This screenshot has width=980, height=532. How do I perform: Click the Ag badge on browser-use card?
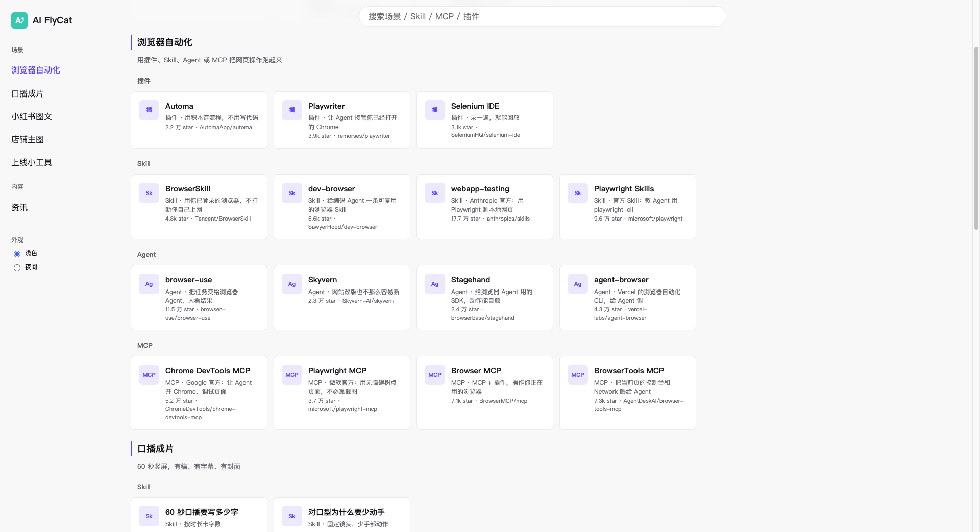click(x=149, y=284)
